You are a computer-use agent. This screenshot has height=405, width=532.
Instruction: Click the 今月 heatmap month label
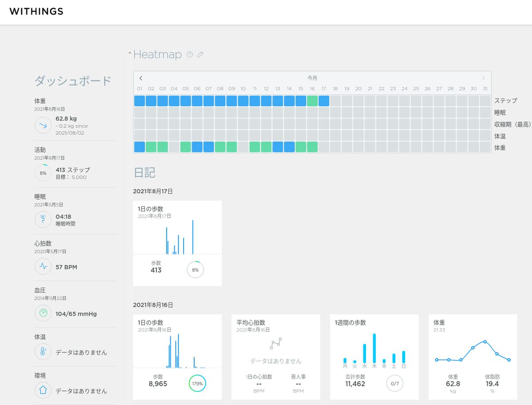[313, 78]
